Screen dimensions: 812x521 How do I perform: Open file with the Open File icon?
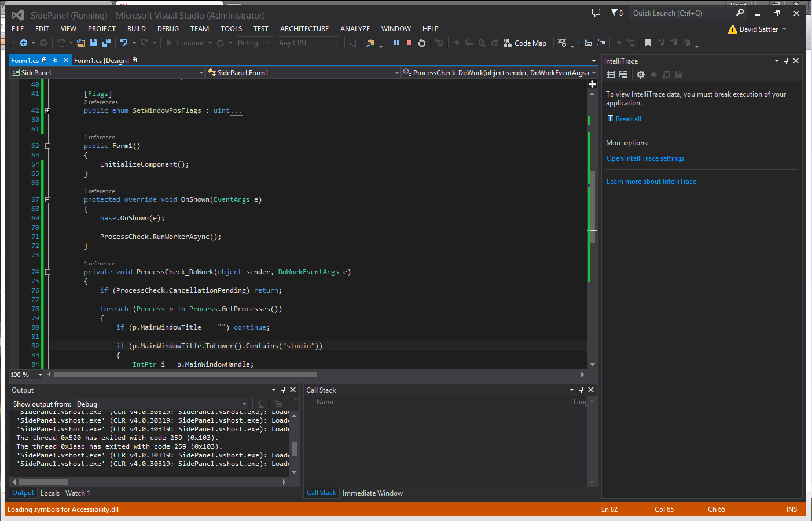[81, 43]
